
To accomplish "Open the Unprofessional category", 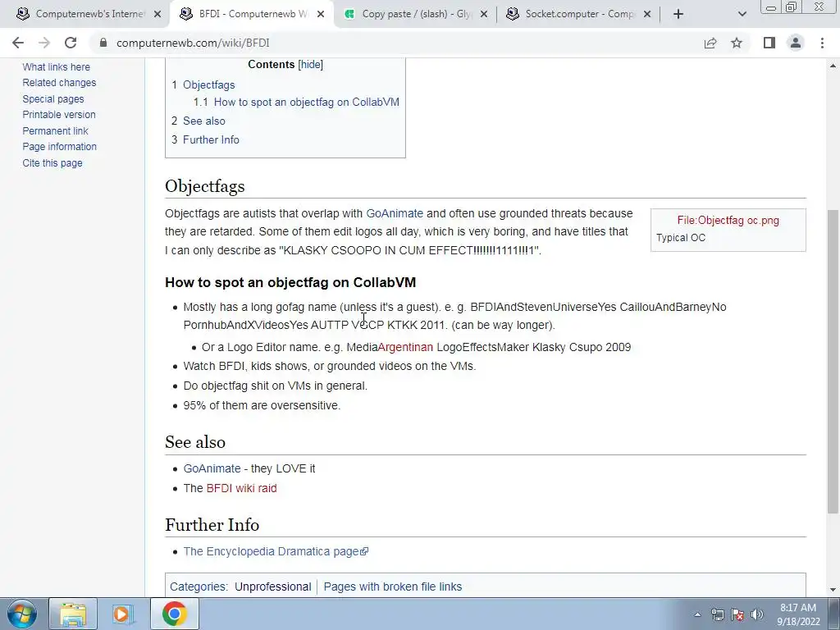I will tap(272, 587).
